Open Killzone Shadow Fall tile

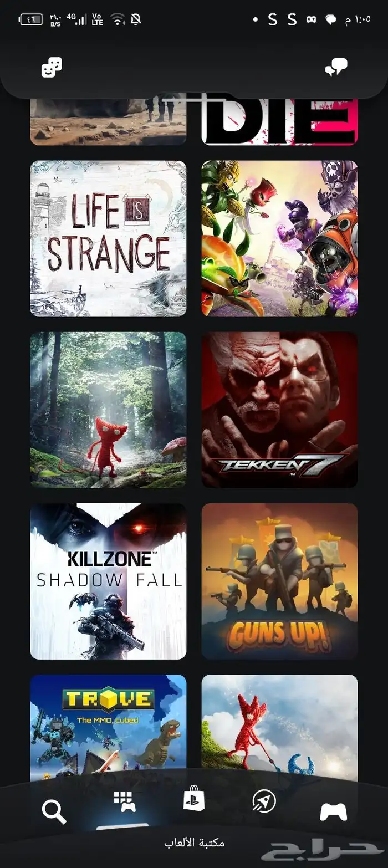[108, 581]
